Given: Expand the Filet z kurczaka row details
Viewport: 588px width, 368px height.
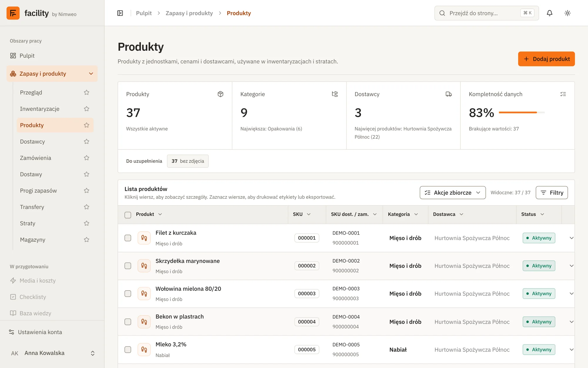Looking at the screenshot, I should tap(572, 238).
